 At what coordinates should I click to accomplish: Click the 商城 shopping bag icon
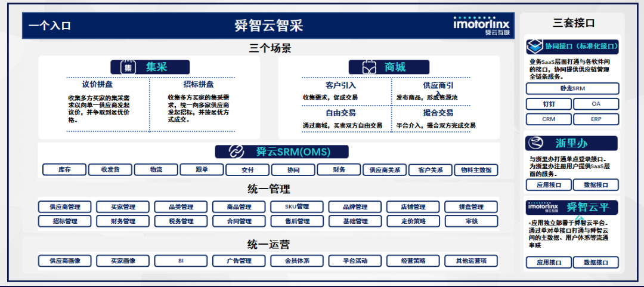click(x=369, y=67)
